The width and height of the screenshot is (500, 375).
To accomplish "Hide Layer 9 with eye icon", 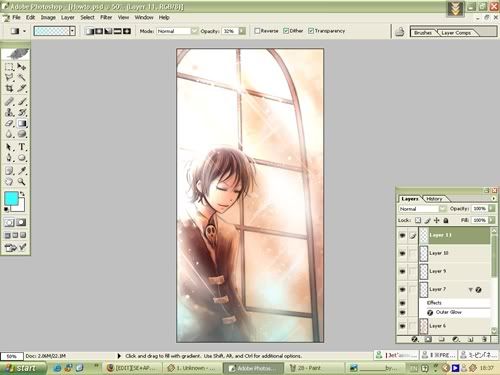I will [402, 271].
